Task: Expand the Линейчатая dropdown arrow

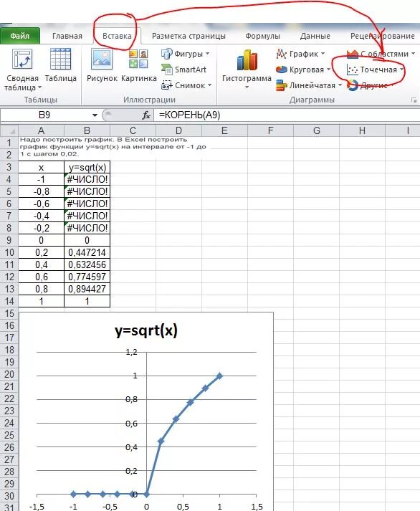Action: click(x=340, y=85)
